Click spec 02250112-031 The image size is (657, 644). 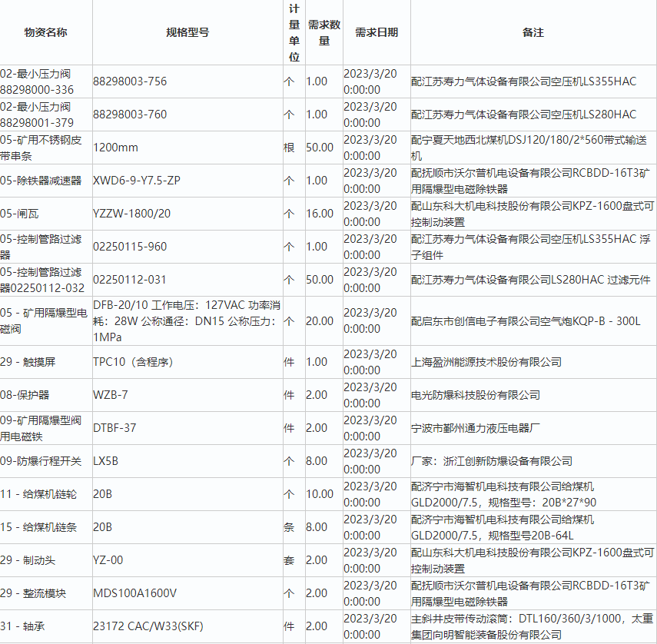[x=187, y=280]
